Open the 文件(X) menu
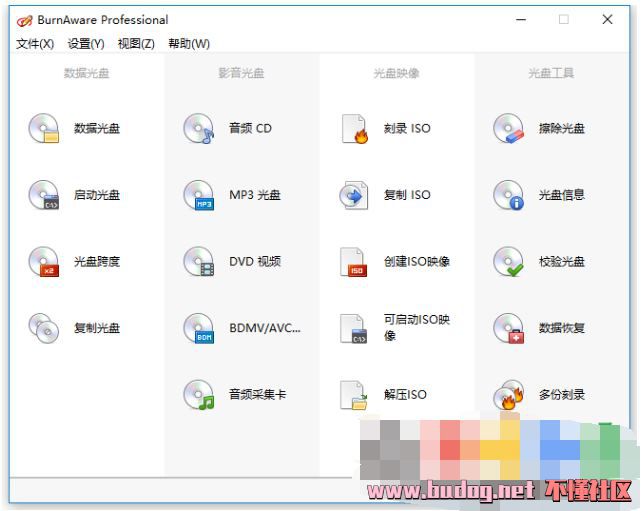The width and height of the screenshot is (641, 511). click(35, 44)
